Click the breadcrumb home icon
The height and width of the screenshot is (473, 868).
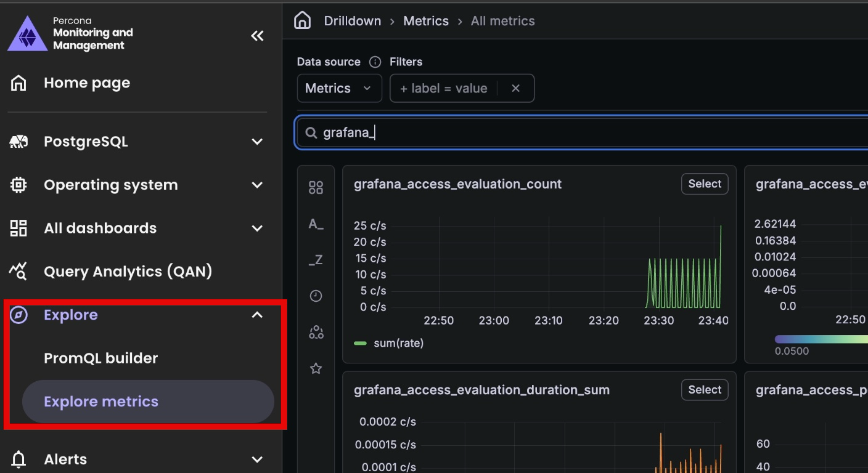pyautogui.click(x=302, y=20)
